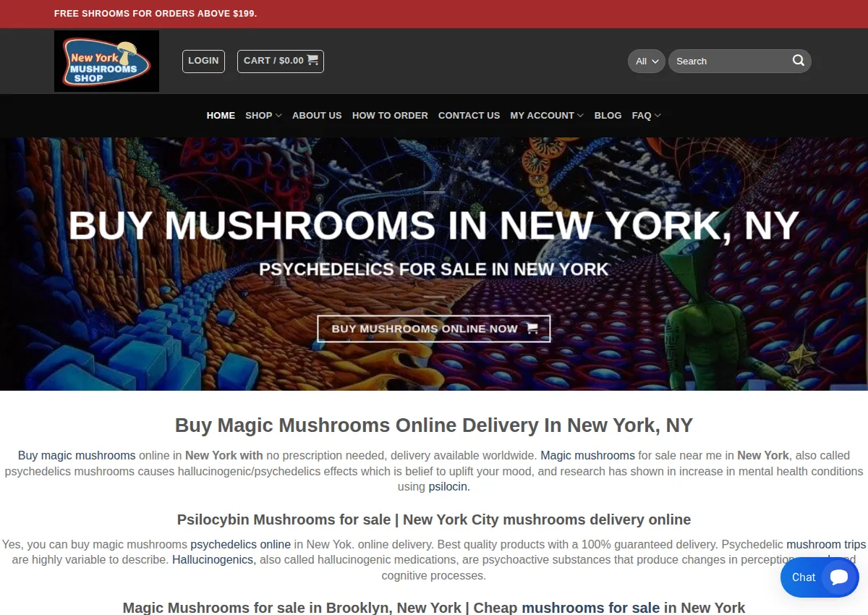Follow the 'Buy magic mushrooms' link
This screenshot has height=615, width=868.
click(x=77, y=455)
